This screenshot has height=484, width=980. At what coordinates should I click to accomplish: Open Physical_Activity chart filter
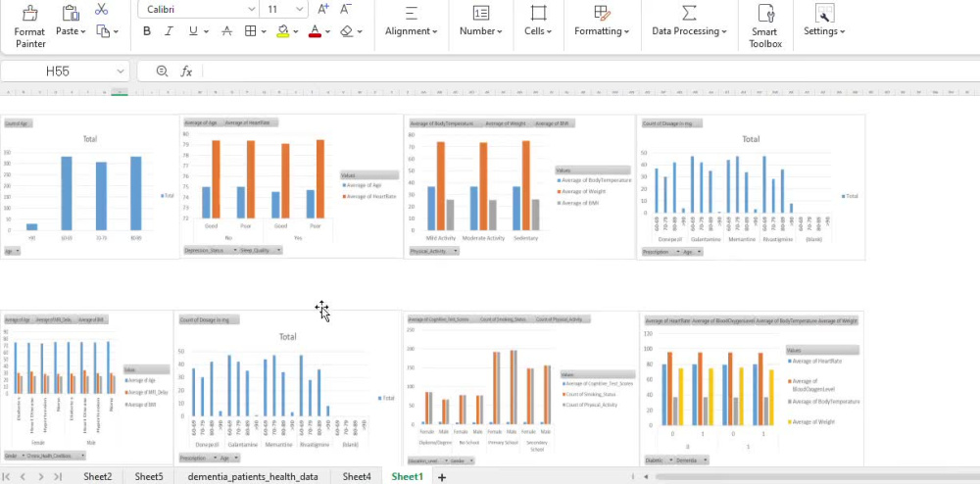coord(434,251)
